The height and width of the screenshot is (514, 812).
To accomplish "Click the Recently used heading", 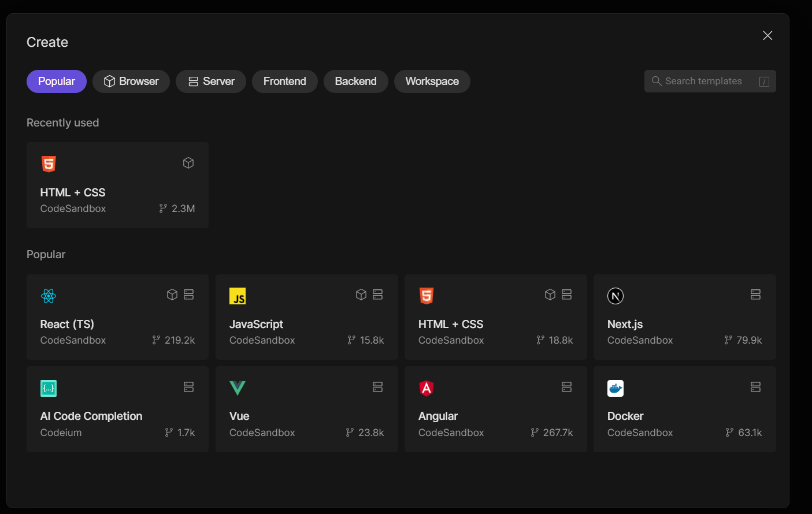I will pyautogui.click(x=63, y=123).
